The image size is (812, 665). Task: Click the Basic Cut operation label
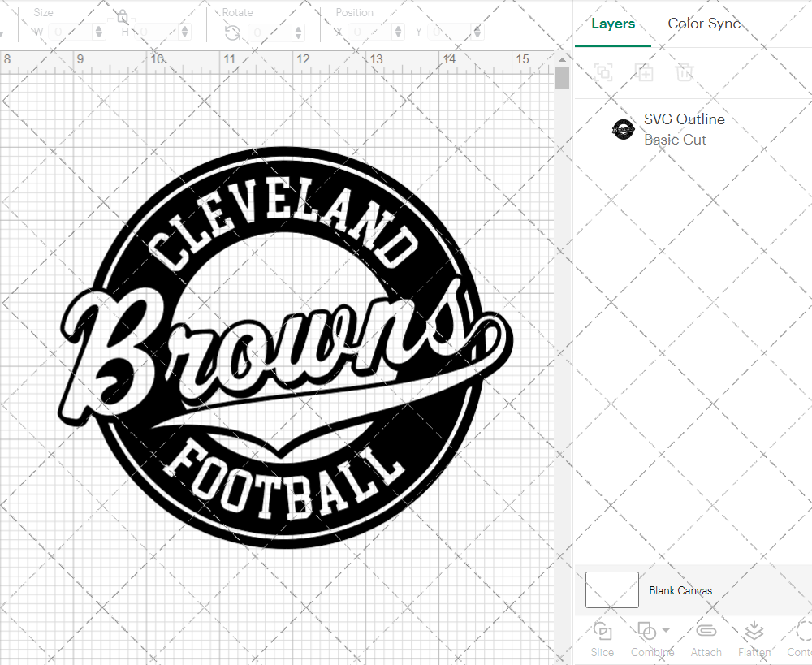[675, 140]
